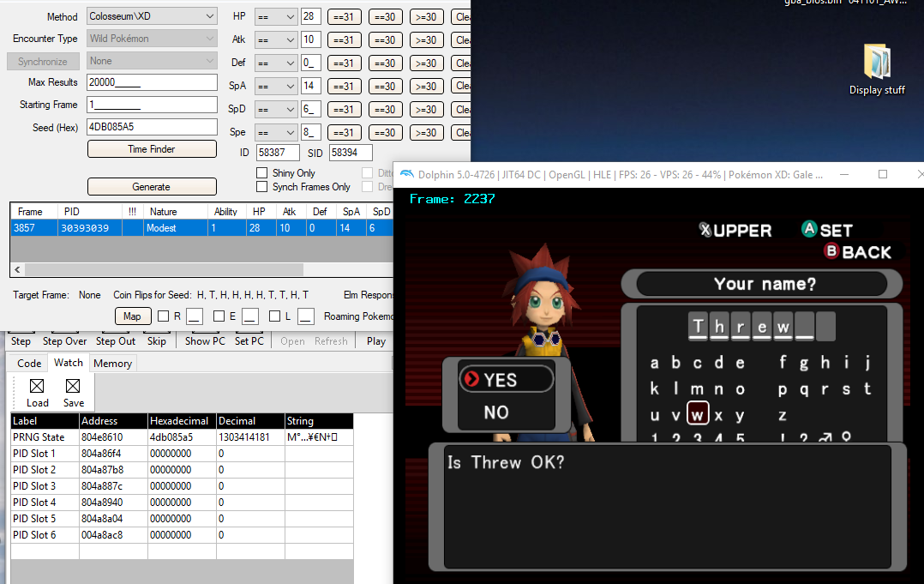This screenshot has width=924, height=584.
Task: Open the Encounter Type Wild Pokémon dropdown
Action: tap(152, 39)
